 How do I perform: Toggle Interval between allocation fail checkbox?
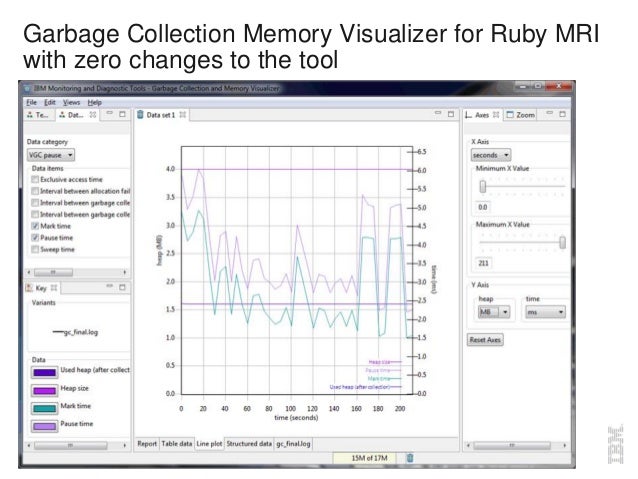35,191
